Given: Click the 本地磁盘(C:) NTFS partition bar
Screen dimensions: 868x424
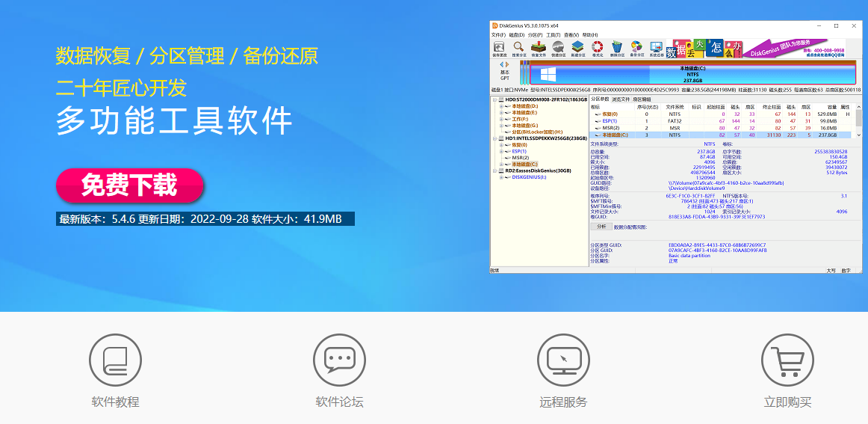Looking at the screenshot, I should pyautogui.click(x=690, y=73).
